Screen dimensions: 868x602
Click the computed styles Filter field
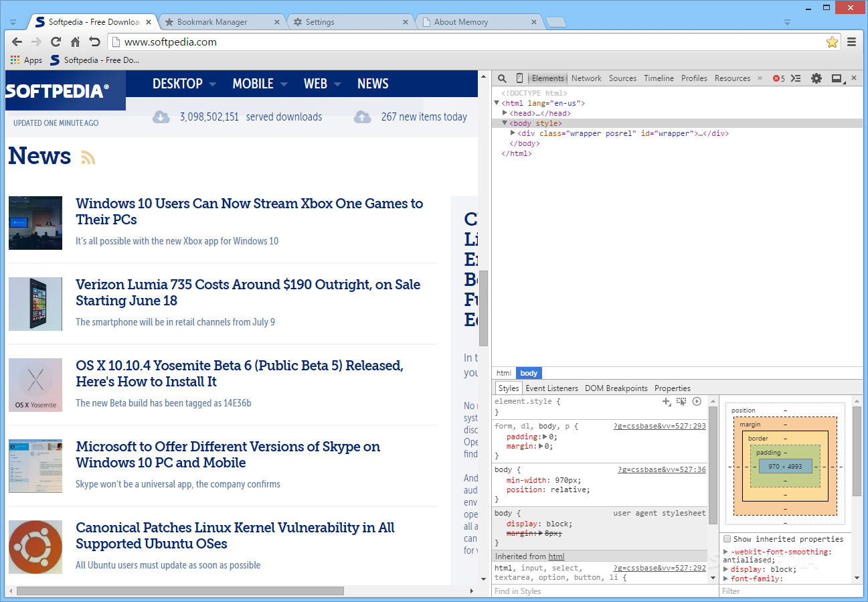[790, 591]
